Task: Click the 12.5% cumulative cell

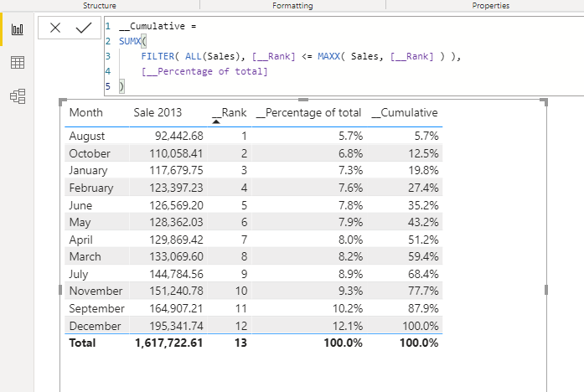Action: (x=423, y=153)
